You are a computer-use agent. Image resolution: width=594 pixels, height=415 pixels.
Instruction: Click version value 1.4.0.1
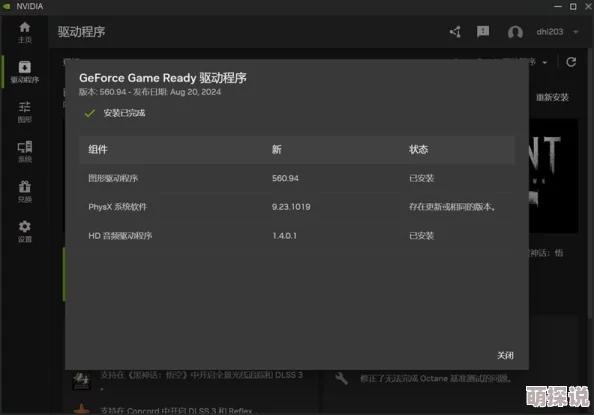click(284, 236)
